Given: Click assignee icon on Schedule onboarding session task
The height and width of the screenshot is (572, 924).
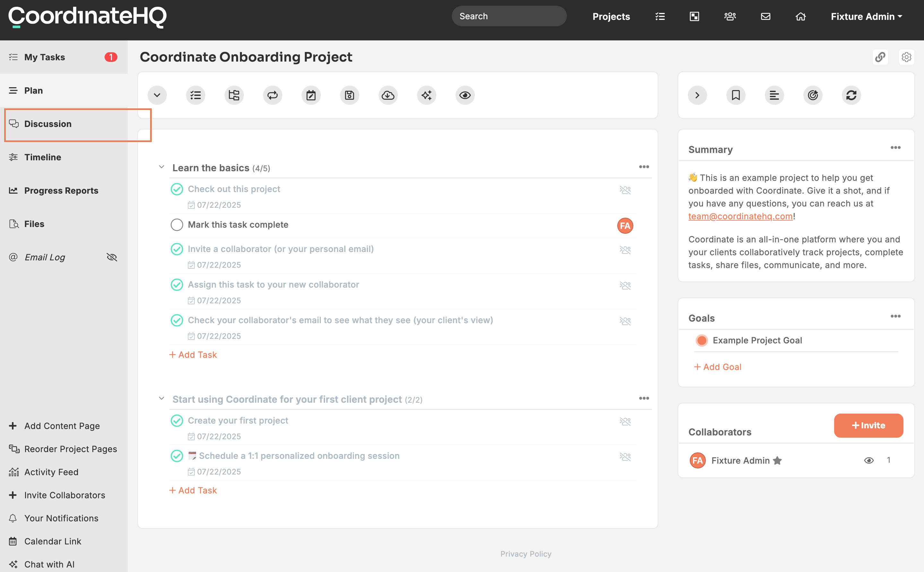Looking at the screenshot, I should tap(625, 457).
